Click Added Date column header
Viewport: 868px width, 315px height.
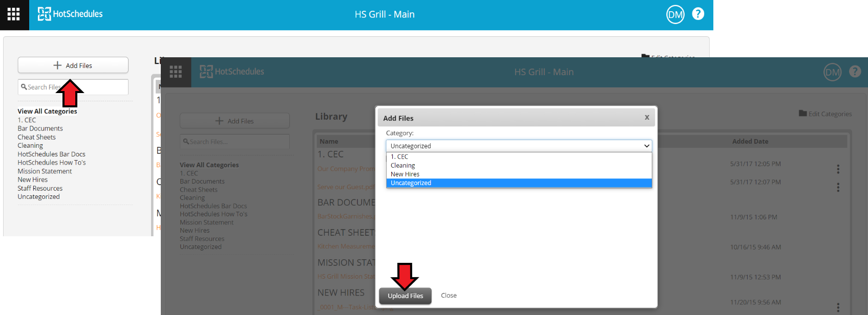[x=750, y=141]
